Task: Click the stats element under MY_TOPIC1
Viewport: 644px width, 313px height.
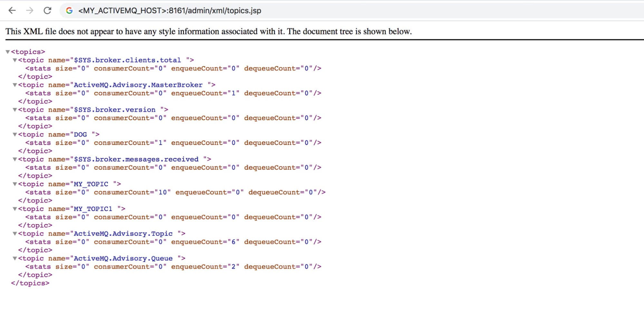Action: pos(39,217)
